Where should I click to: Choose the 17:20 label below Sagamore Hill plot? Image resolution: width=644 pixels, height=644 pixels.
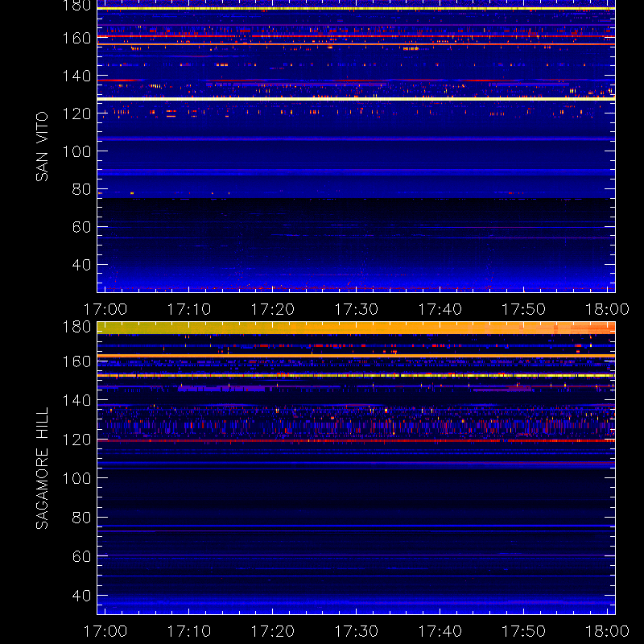pos(273,631)
